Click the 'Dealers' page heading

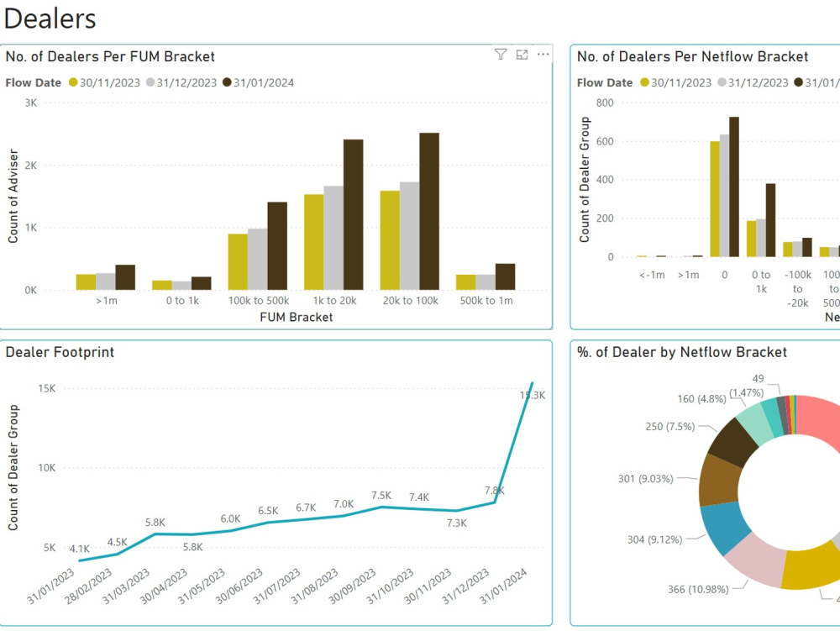[49, 18]
